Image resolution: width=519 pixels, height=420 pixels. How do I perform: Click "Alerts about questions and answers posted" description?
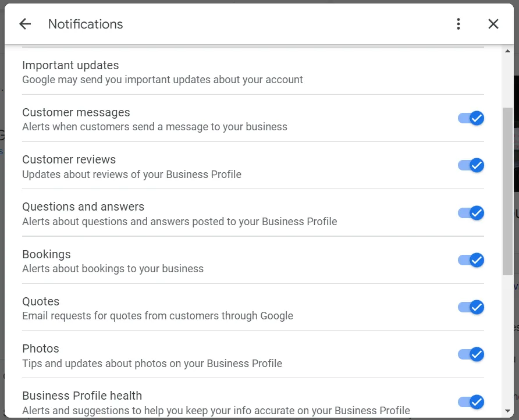coord(179,222)
